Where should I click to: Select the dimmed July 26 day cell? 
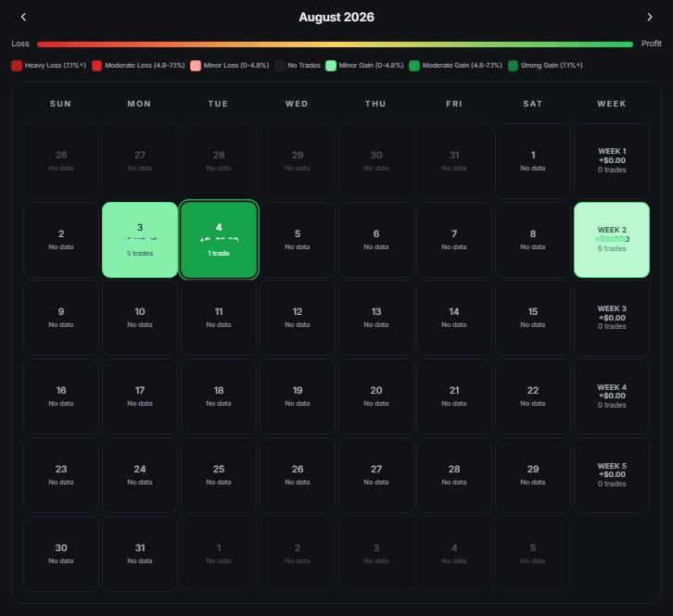tap(61, 161)
